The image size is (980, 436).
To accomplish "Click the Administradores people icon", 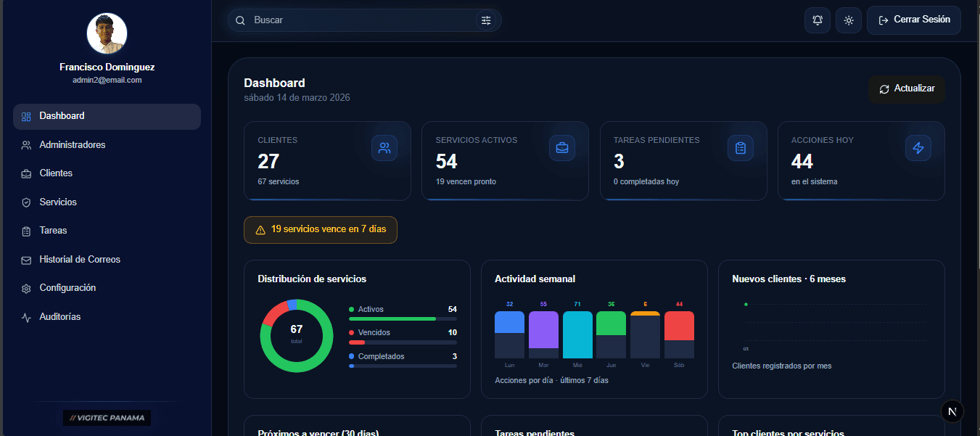I will (x=26, y=145).
